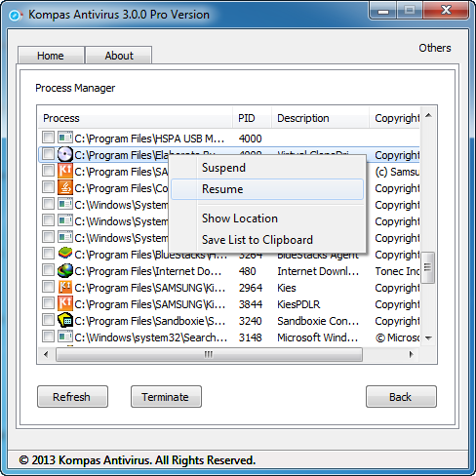Screen dimensions: 476x476
Task: Choose Save List to Clipboard
Action: pos(267,240)
